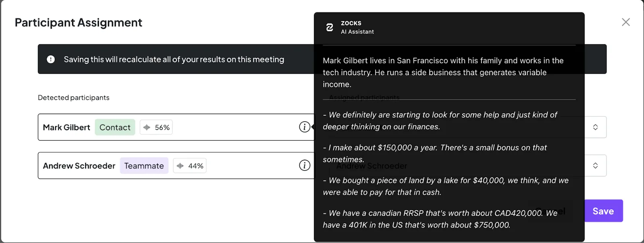Viewport: 644px width, 243px height.
Task: Open the first assigned participant dropdown arrows
Action: 595,127
